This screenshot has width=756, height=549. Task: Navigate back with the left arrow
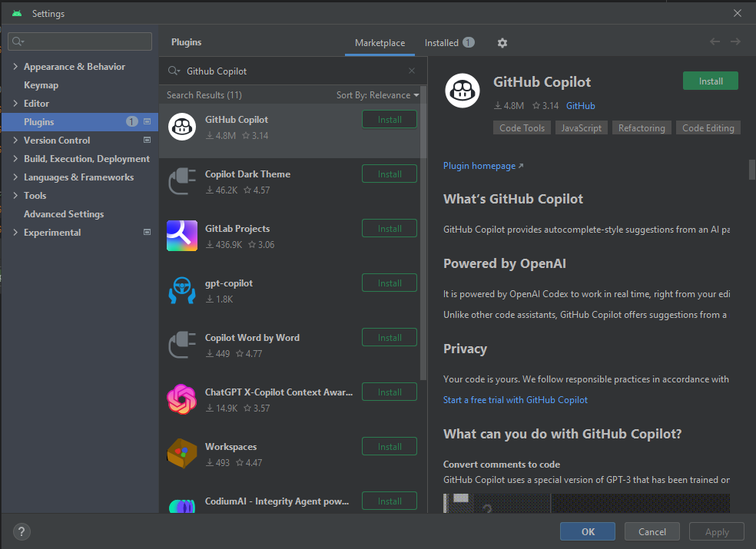pos(715,42)
